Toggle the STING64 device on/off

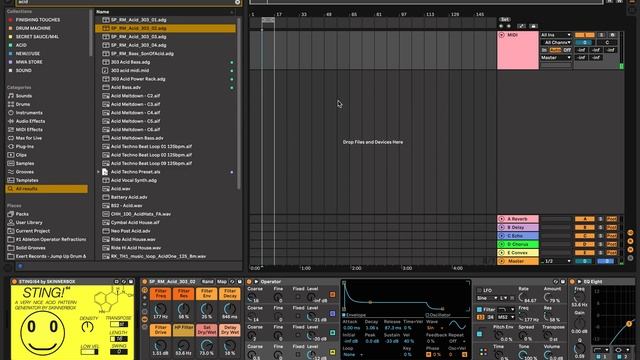pyautogui.click(x=14, y=282)
